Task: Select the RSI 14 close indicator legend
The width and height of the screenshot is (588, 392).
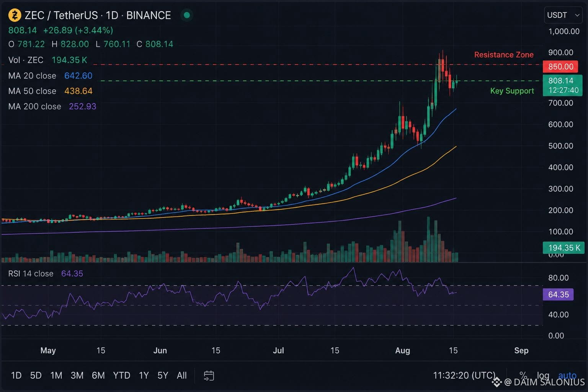Action: 31,274
